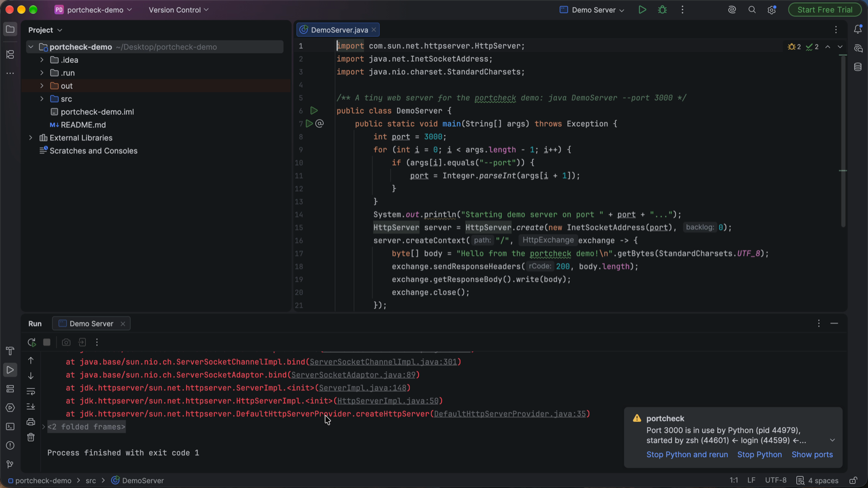Expand External Libraries node

(x=31, y=138)
